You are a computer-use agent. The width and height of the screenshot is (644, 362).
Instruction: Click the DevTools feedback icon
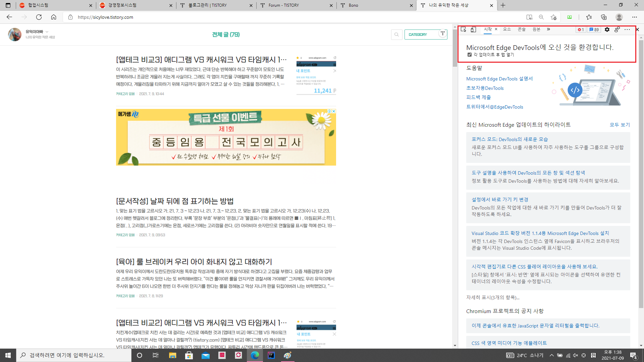coord(617,29)
